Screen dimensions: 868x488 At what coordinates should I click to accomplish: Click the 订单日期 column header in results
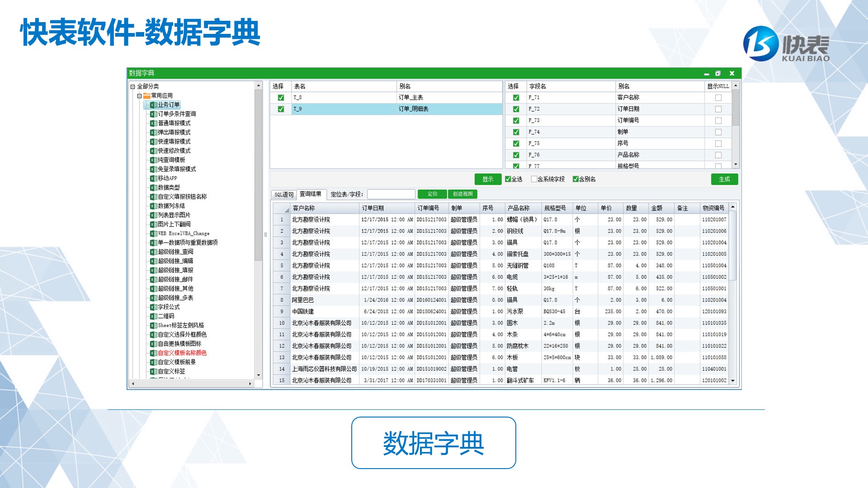pos(387,208)
